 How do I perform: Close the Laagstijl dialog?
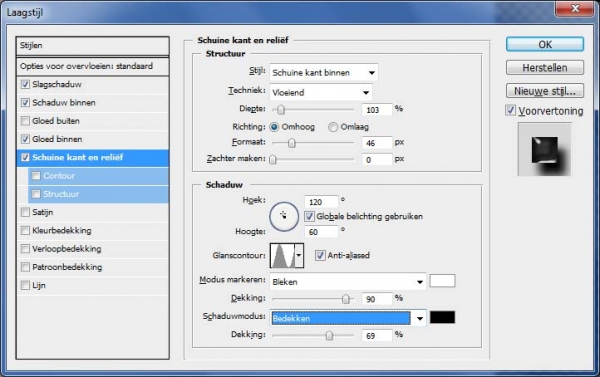pyautogui.click(x=575, y=8)
